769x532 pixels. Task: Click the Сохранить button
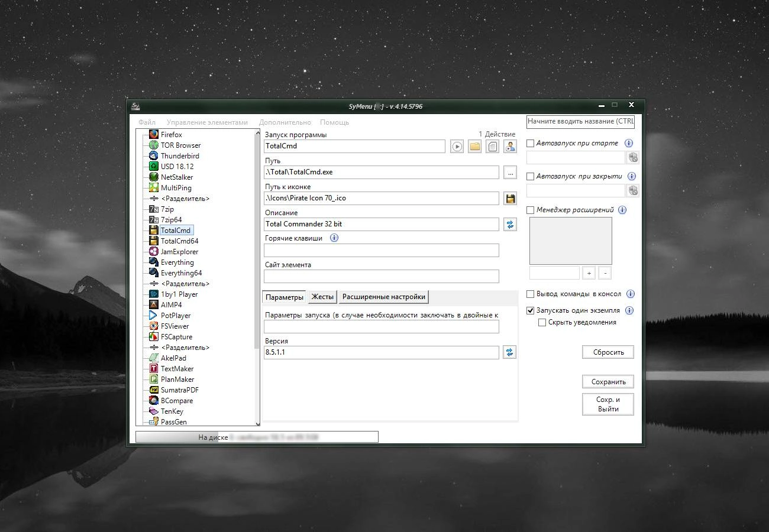(x=608, y=382)
